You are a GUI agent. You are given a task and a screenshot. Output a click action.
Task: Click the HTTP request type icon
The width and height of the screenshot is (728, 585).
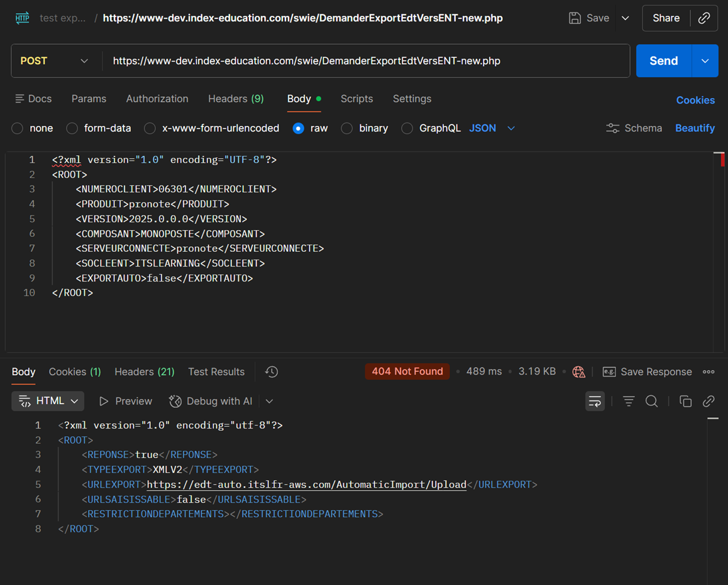pyautogui.click(x=22, y=18)
